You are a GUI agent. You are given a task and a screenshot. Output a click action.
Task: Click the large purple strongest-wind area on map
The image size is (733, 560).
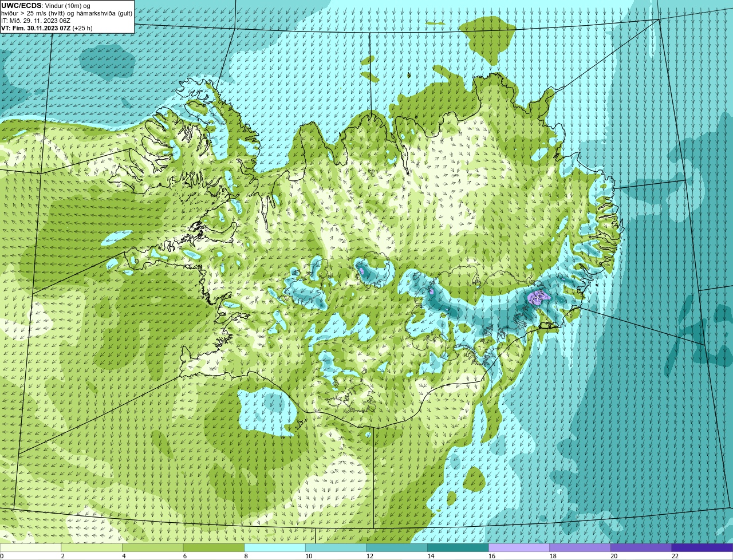[x=538, y=297]
